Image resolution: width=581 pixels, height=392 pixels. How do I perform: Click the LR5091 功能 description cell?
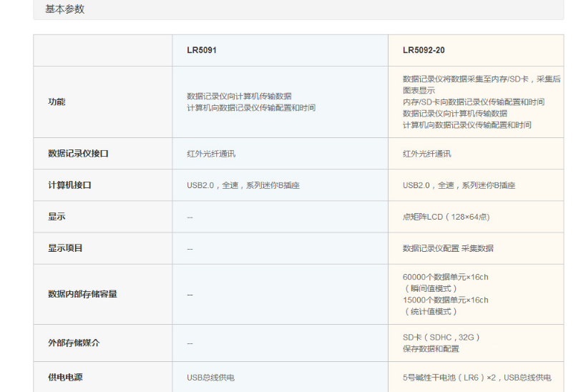point(251,102)
